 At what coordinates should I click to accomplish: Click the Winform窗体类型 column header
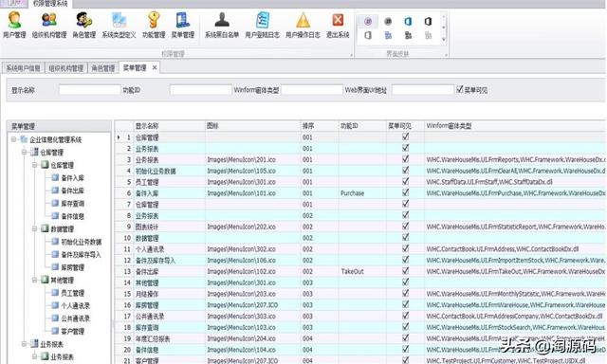coord(515,126)
